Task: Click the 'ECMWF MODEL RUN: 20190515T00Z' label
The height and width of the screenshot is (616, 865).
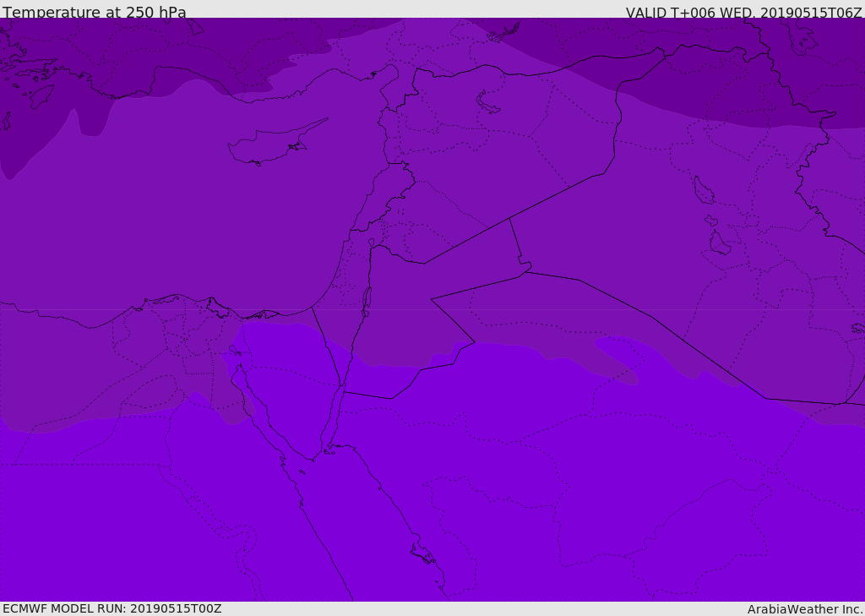Action: coord(112,608)
